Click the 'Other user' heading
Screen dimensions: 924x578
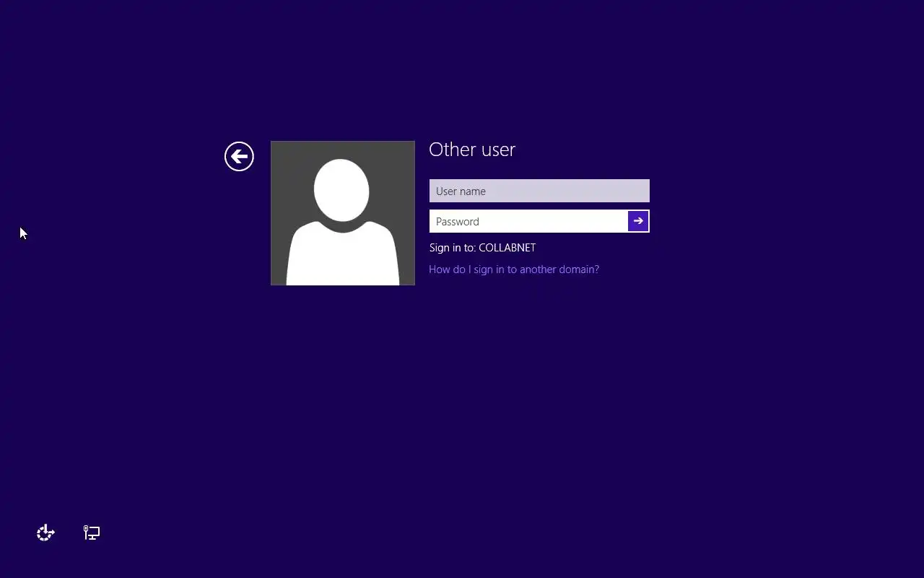click(472, 150)
